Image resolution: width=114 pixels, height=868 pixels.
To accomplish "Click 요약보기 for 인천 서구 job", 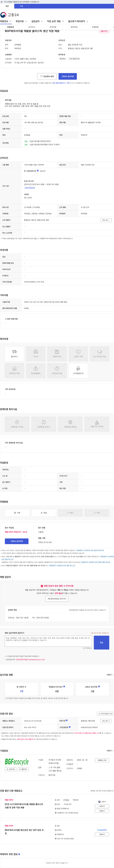I will pyautogui.click(x=102, y=806).
